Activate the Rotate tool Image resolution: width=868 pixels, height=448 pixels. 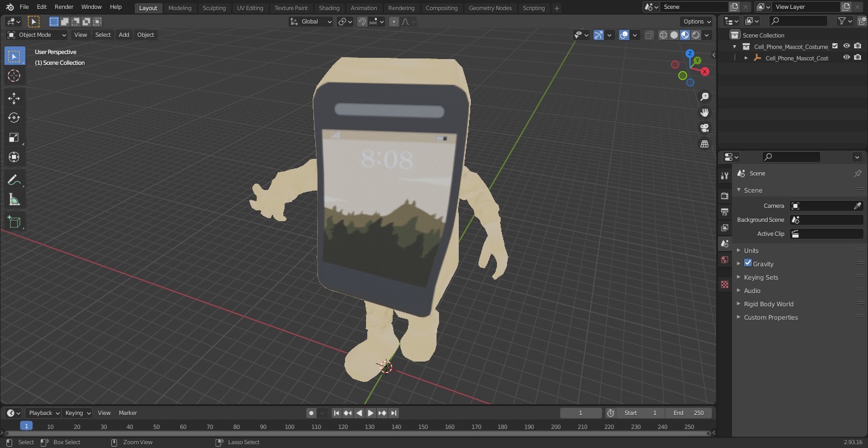click(x=14, y=118)
